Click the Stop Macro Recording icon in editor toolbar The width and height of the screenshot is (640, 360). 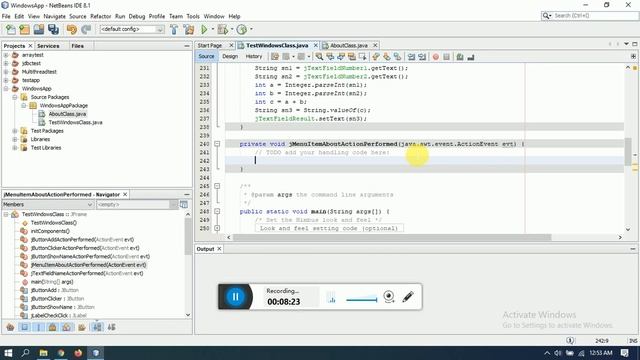click(447, 57)
